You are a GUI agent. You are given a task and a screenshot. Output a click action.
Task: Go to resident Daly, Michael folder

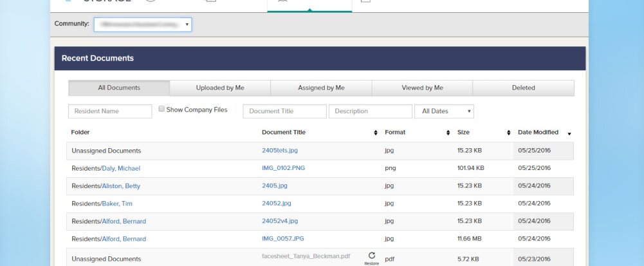(121, 168)
